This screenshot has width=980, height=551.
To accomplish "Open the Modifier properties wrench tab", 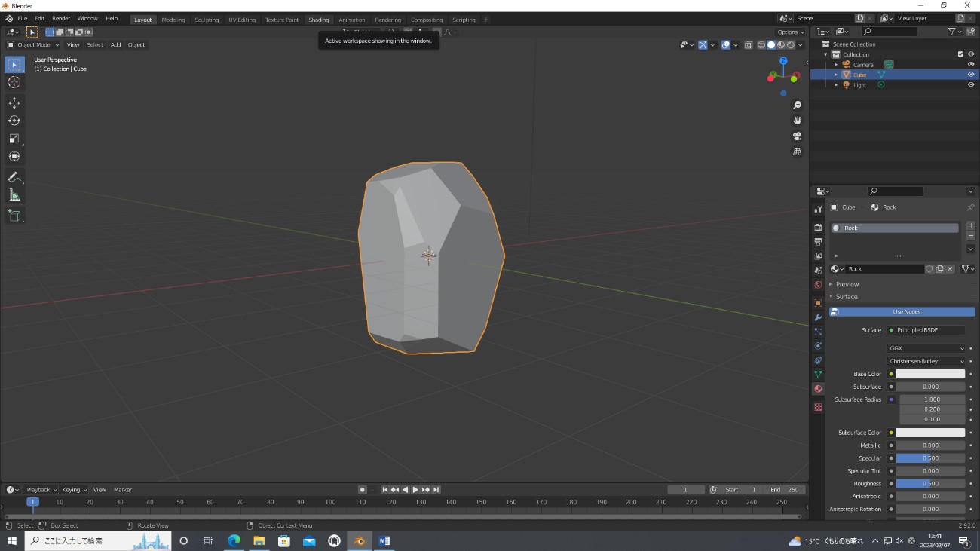I will tap(818, 317).
